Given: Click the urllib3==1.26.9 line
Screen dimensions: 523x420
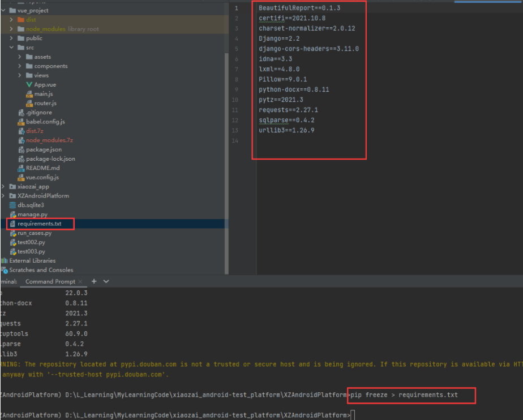Looking at the screenshot, I should tap(286, 130).
